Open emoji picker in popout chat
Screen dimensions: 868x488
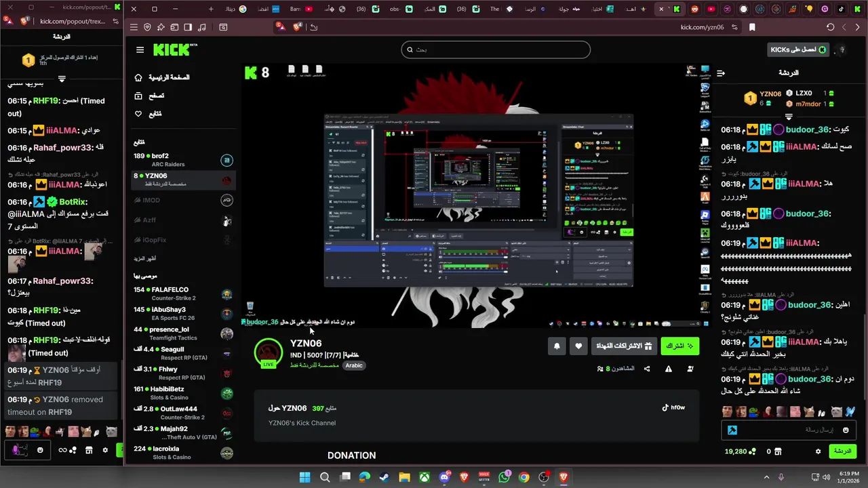pyautogui.click(x=41, y=449)
